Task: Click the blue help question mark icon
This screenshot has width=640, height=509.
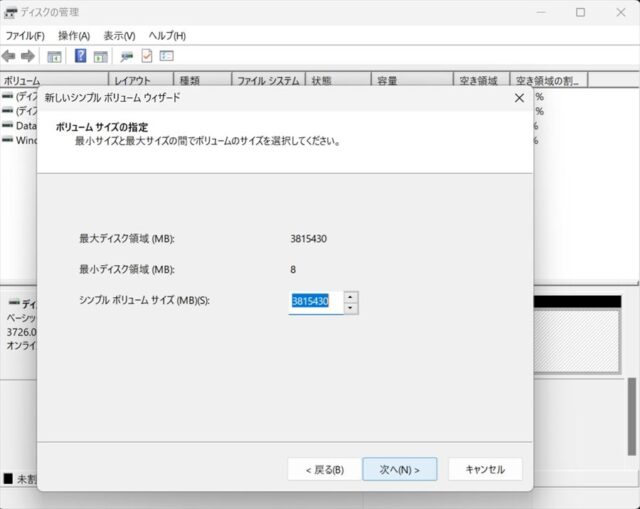Action: tap(81, 56)
